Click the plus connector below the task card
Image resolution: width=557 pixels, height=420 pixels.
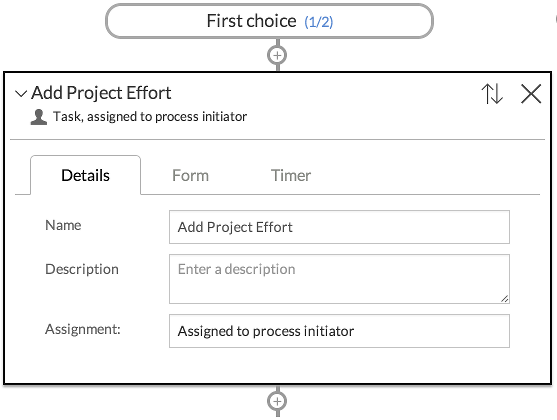click(x=277, y=402)
